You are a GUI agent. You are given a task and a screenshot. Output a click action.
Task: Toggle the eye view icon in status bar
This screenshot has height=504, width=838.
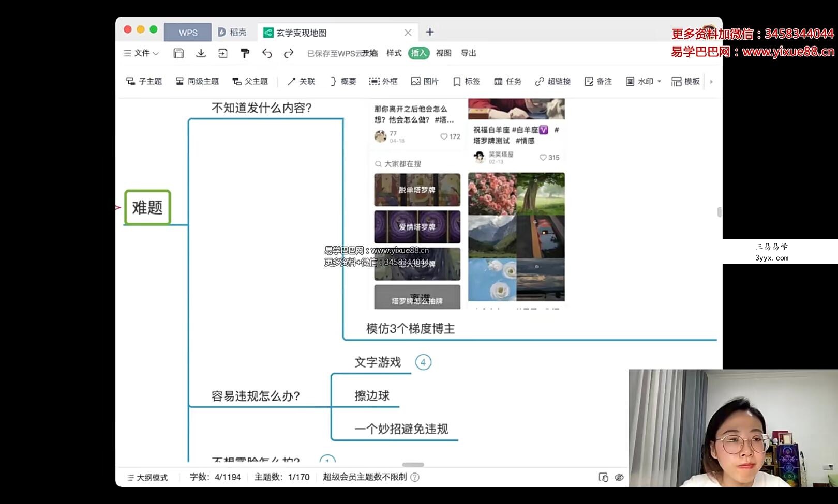pyautogui.click(x=619, y=477)
